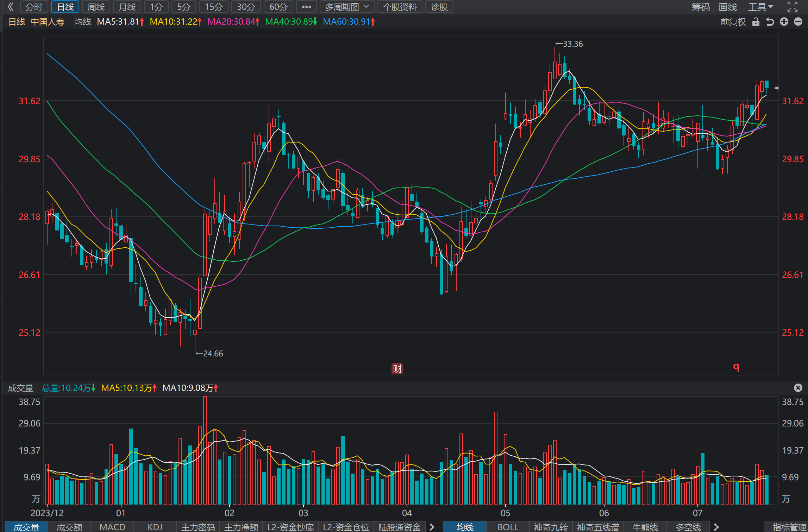Select L2-资金仓位 indicator tab

coord(346,527)
